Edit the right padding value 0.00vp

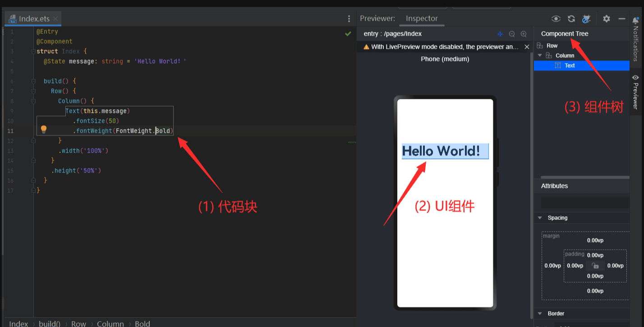616,266
